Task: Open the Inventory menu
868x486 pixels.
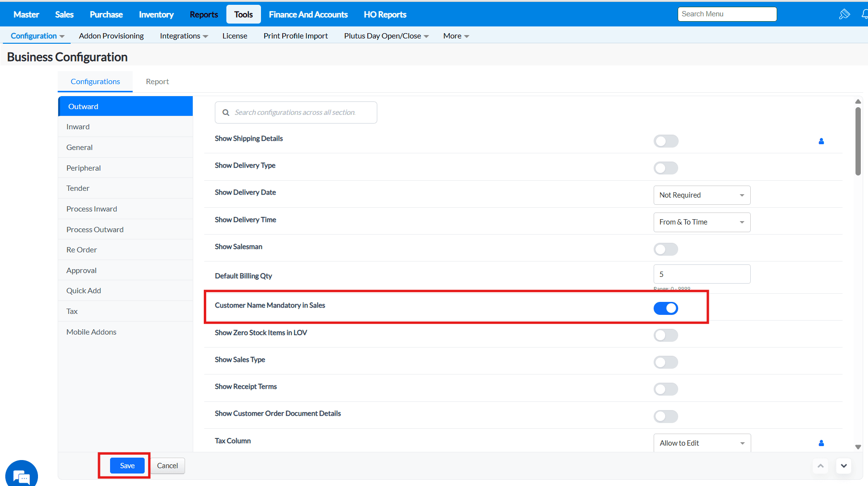Action: 156,14
